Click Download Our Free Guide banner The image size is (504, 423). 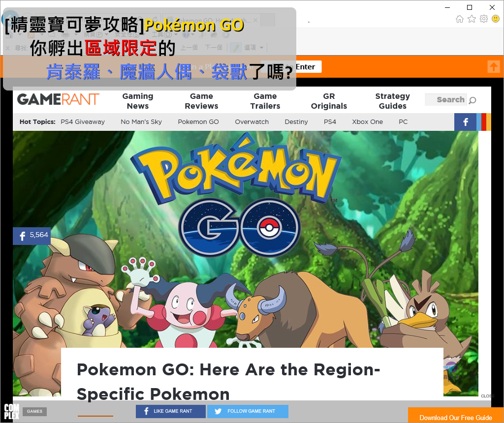[x=456, y=416]
